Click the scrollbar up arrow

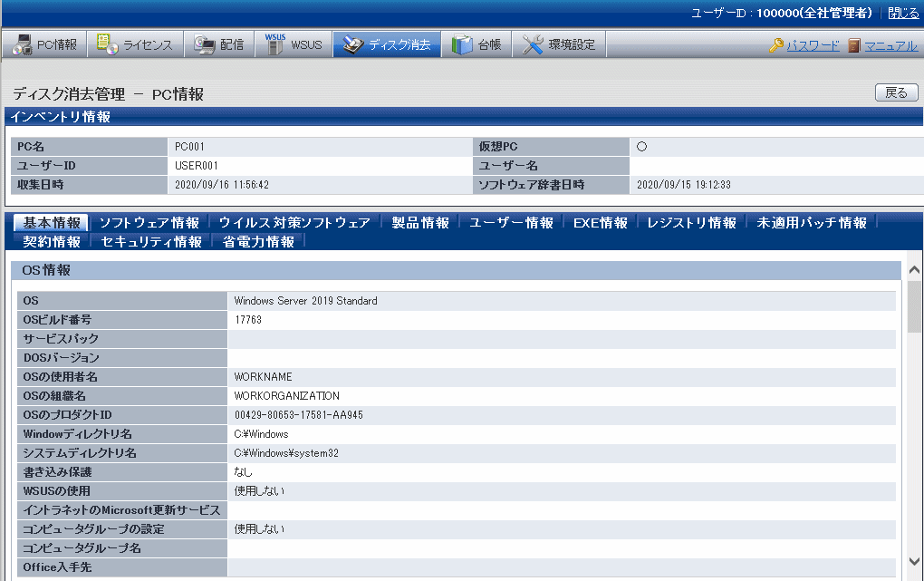click(x=915, y=270)
